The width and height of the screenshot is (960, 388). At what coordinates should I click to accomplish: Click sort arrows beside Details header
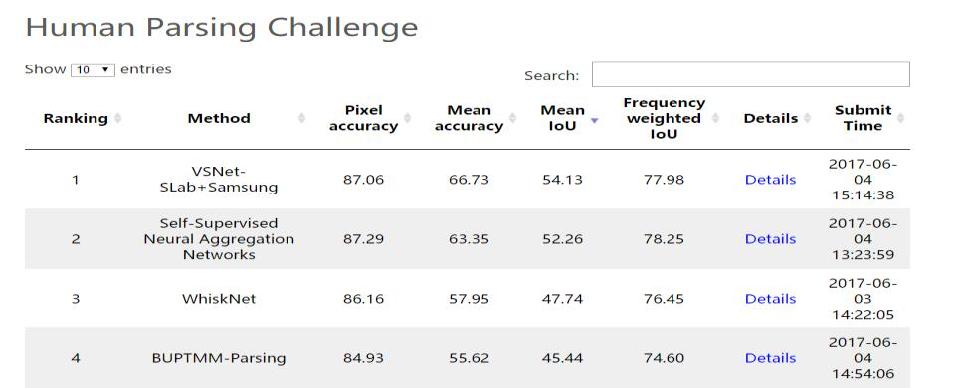pyautogui.click(x=807, y=118)
